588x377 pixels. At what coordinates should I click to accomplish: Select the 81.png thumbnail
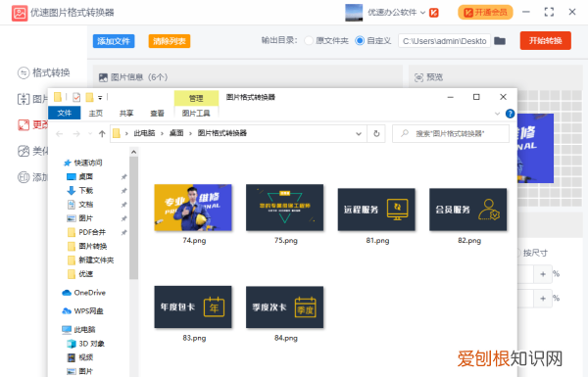(x=376, y=210)
